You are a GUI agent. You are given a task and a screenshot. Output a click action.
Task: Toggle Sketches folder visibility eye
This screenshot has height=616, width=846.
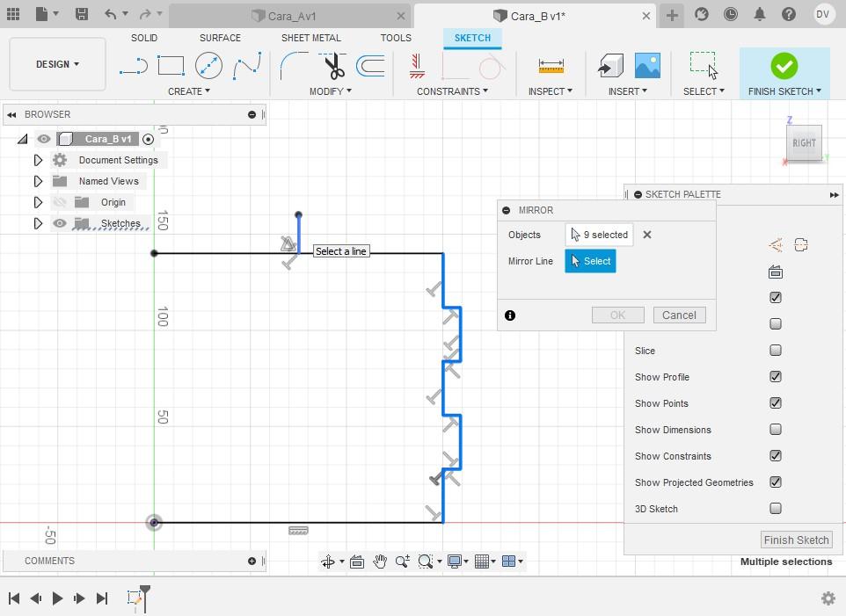(59, 223)
